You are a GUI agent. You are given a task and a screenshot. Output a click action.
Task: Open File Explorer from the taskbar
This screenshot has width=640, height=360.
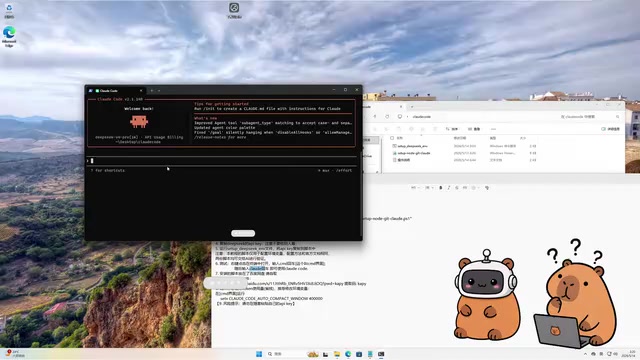pos(337,354)
